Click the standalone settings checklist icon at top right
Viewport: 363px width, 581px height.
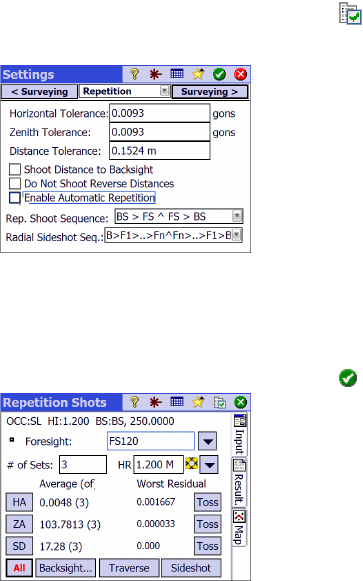[x=350, y=14]
